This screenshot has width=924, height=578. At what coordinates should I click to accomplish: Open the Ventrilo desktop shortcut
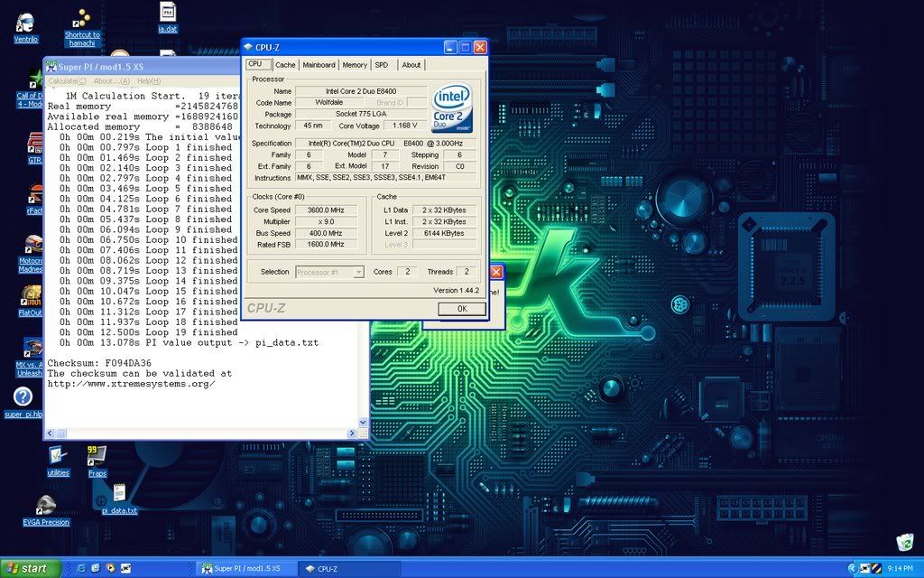click(25, 28)
